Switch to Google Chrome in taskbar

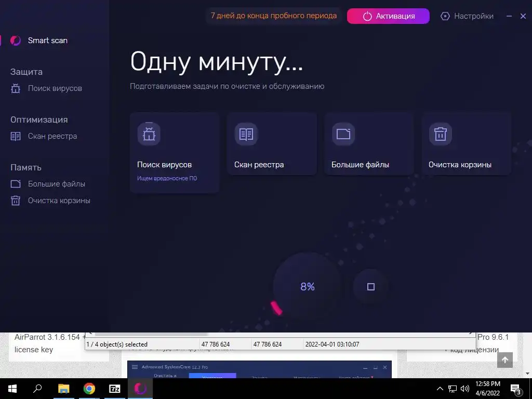(x=89, y=389)
